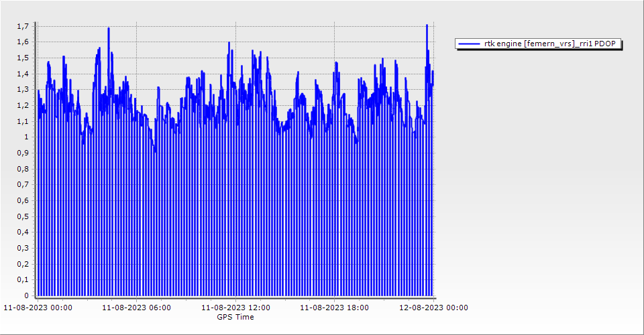
Task: Click the 0 value on y-axis
Action: tap(26, 295)
